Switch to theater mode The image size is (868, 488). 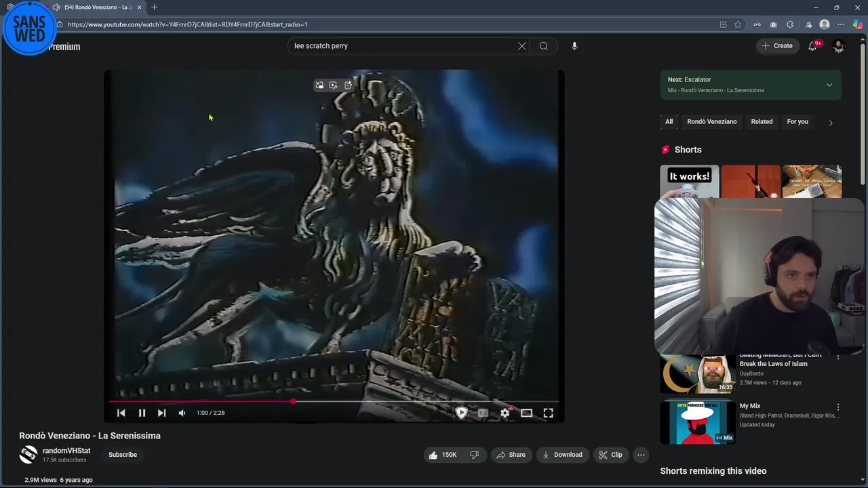coord(526,413)
